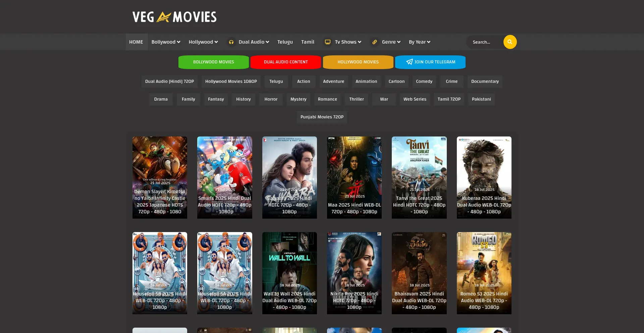The height and width of the screenshot is (333, 644).
Task: Click the link icon beside Genre
Action: click(375, 42)
